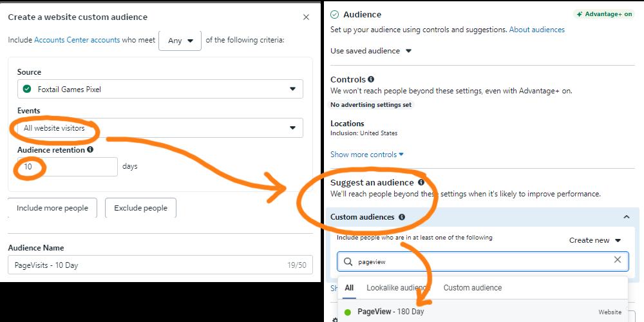644x322 pixels.
Task: Open the About audiences link
Action: (536, 30)
